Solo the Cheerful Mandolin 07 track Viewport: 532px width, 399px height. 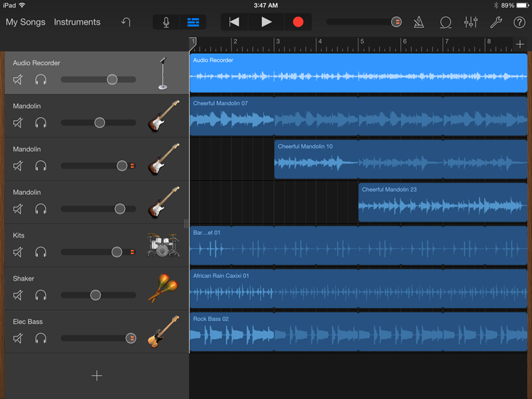41,122
